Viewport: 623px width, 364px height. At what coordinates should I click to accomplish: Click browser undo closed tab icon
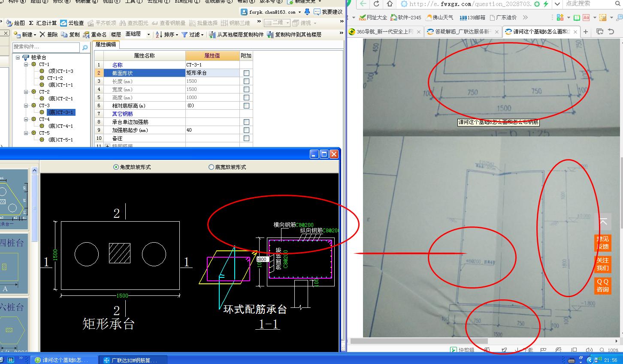(611, 32)
